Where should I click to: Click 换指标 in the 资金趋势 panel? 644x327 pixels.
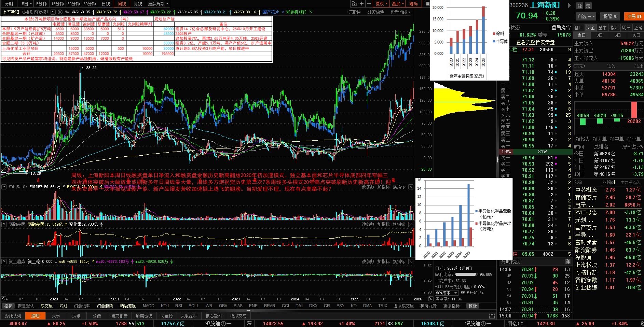pos(399,261)
